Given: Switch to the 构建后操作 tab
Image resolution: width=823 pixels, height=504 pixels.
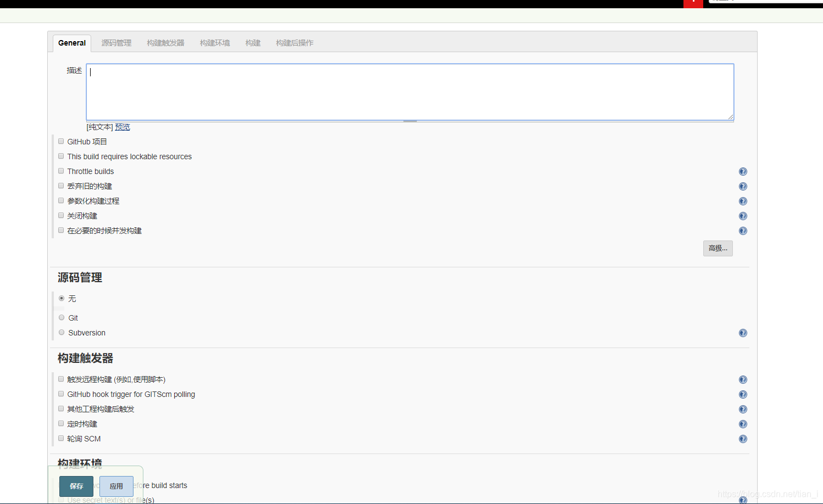Looking at the screenshot, I should [295, 43].
